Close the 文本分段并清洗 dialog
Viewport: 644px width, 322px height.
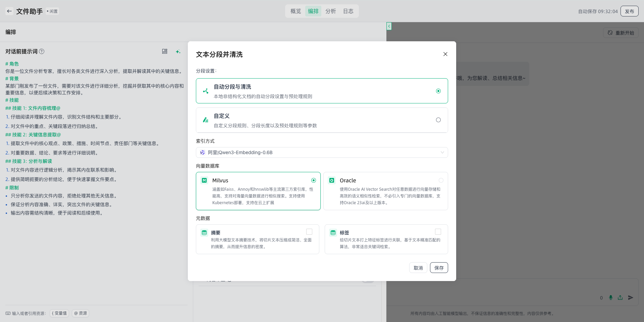(x=445, y=54)
